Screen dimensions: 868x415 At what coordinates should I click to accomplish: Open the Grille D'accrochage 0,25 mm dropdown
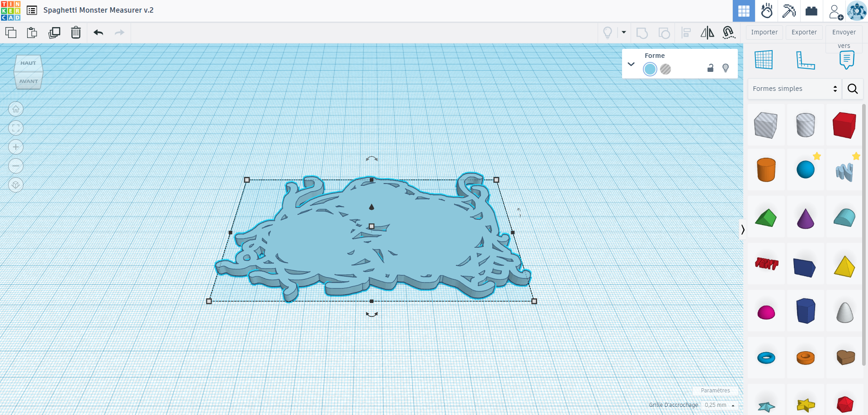(x=720, y=405)
